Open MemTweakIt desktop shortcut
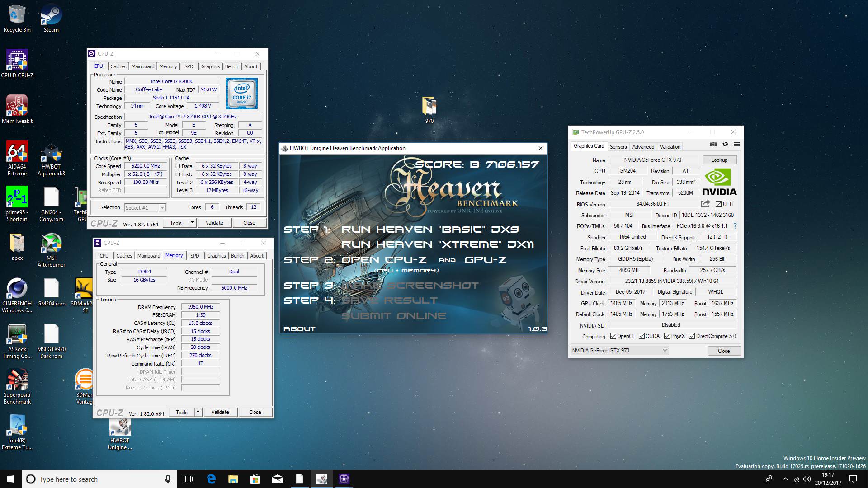Screen dimensions: 868x488 coord(17,109)
